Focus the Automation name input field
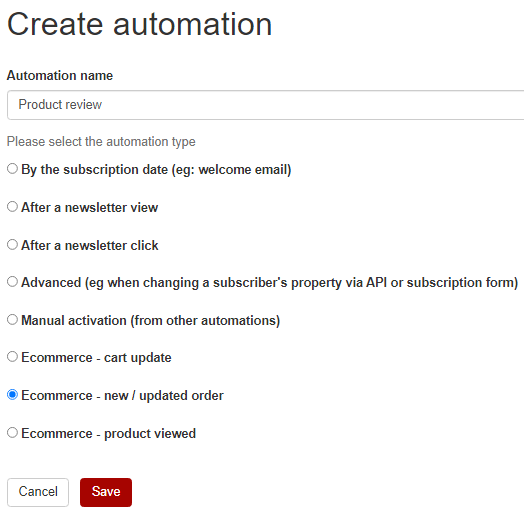The width and height of the screenshot is (524, 518). pos(265,105)
